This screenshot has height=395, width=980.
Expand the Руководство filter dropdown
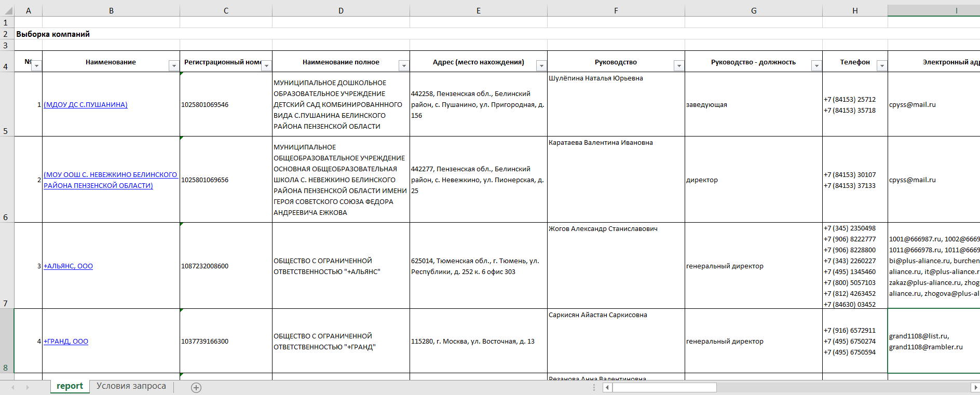[679, 66]
